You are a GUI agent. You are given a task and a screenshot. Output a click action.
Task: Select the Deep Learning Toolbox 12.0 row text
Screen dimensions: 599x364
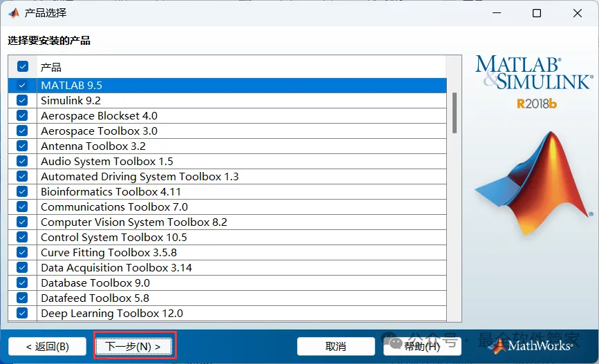click(112, 313)
